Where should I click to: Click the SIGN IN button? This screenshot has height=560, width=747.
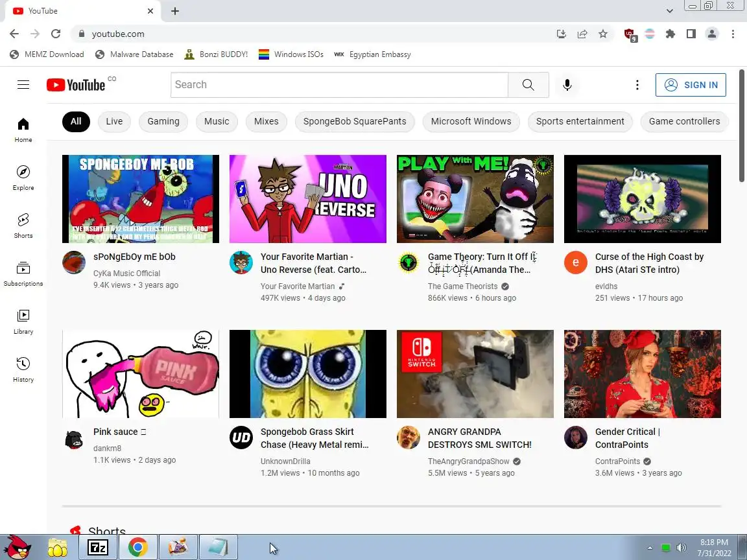click(691, 85)
